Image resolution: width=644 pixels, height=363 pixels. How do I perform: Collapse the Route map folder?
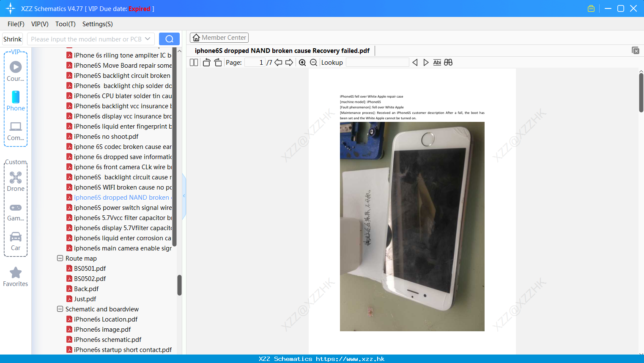pos(60,258)
